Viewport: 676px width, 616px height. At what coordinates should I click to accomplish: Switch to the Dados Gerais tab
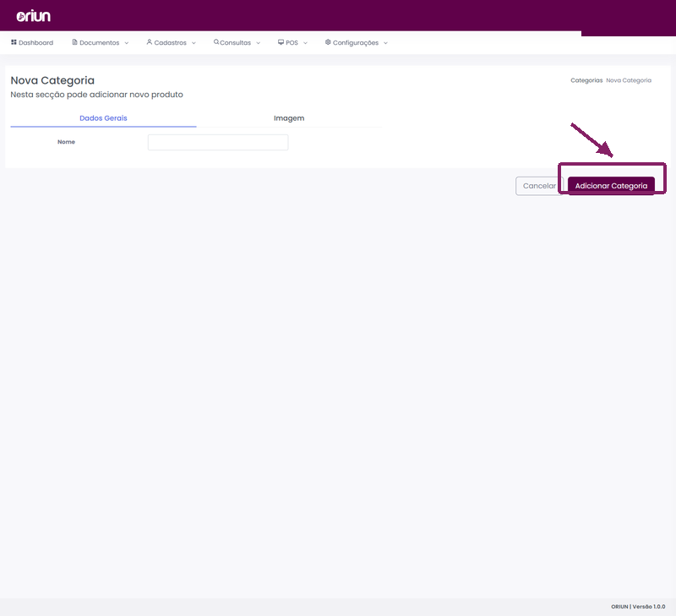(103, 118)
